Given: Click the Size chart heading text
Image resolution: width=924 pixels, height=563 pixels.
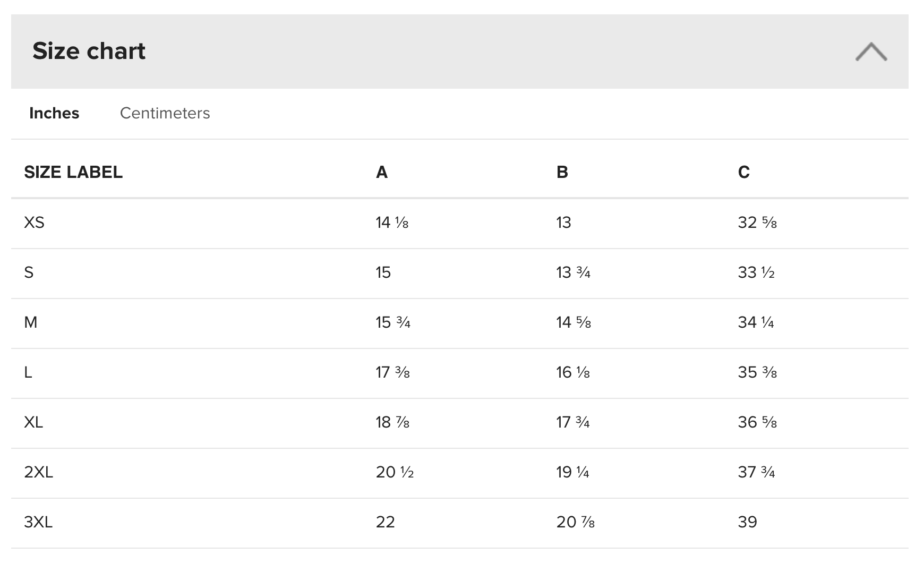Looking at the screenshot, I should 89,51.
